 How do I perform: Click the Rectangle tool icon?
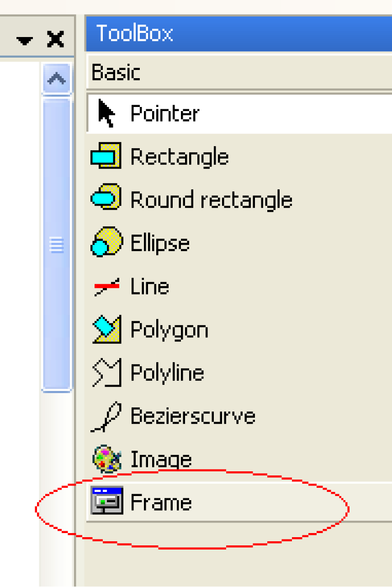pos(106,156)
